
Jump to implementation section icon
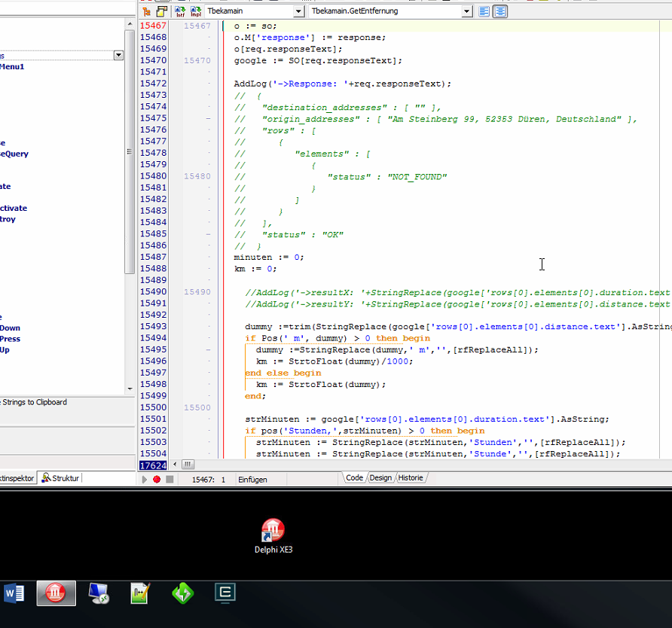click(x=196, y=11)
